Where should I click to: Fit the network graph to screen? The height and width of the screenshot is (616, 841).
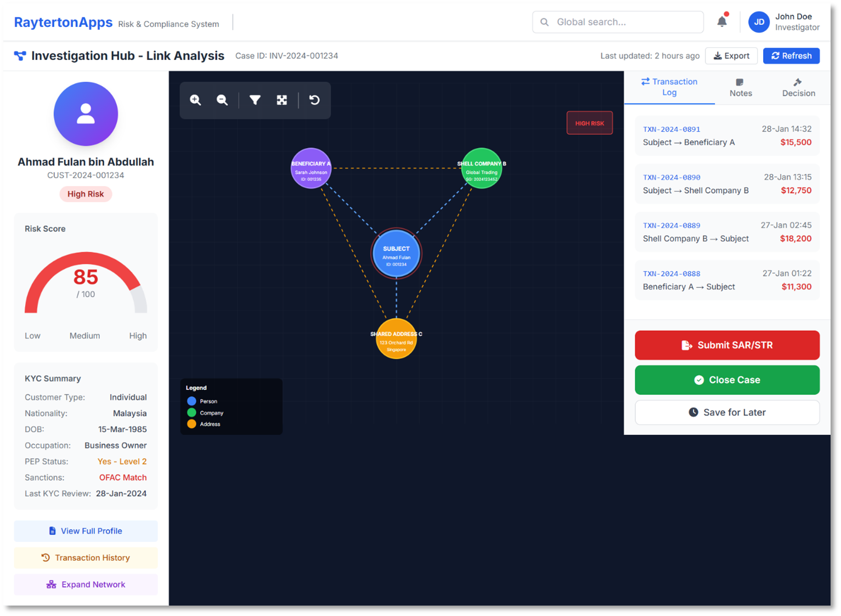coord(282,100)
